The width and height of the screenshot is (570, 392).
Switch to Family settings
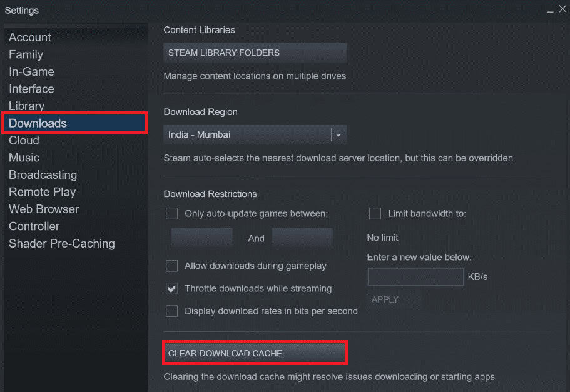pos(26,54)
